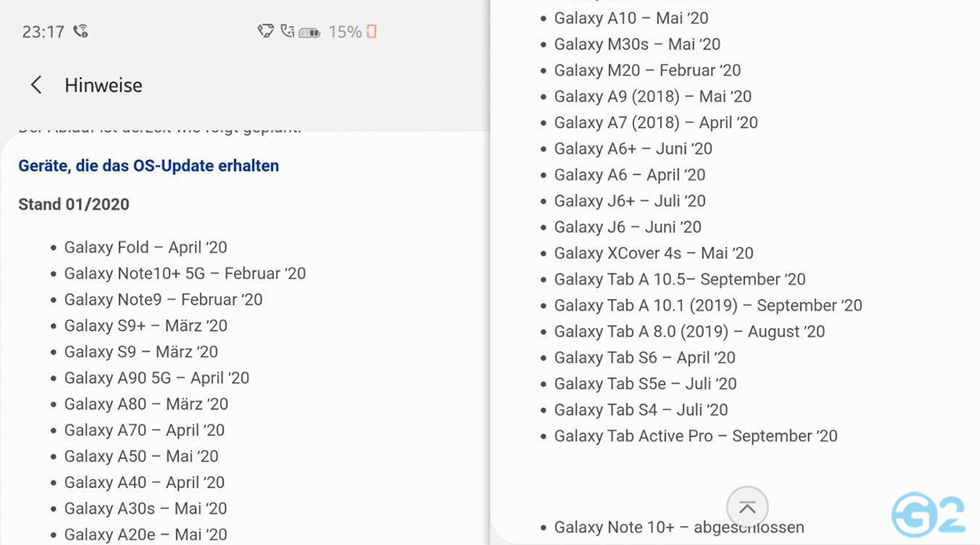The image size is (980, 545).
Task: Tap the Galaxy Tab S6 entry
Action: [x=644, y=358]
